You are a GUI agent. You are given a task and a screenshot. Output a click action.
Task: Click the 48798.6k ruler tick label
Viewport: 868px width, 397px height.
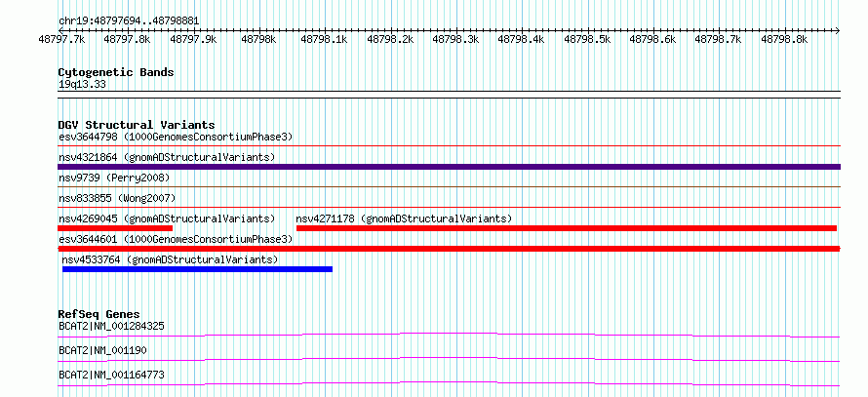(652, 39)
